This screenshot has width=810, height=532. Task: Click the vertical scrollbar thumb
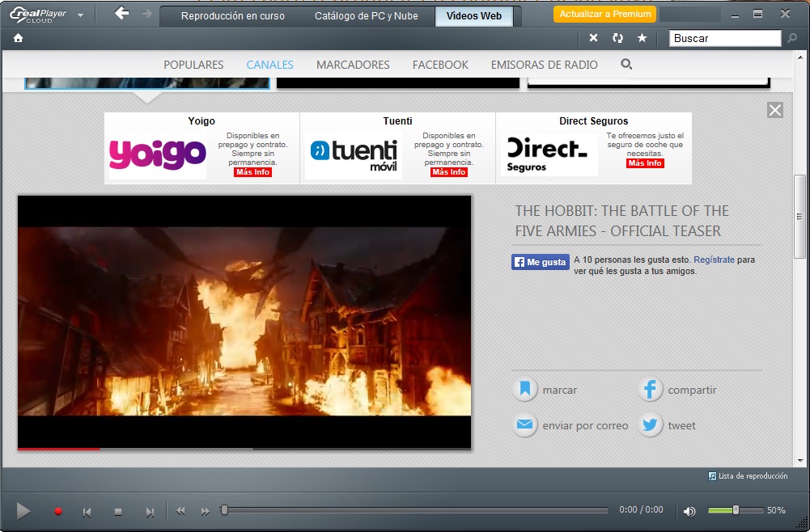tap(799, 217)
